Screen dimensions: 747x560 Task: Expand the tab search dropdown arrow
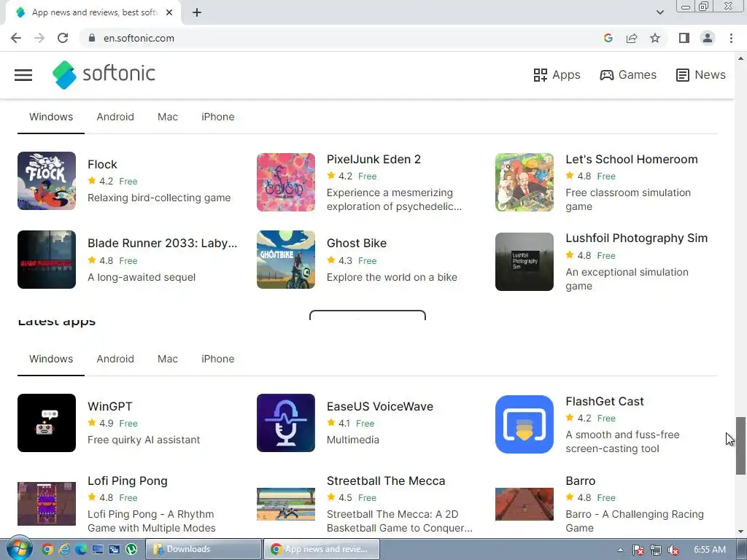click(x=659, y=12)
